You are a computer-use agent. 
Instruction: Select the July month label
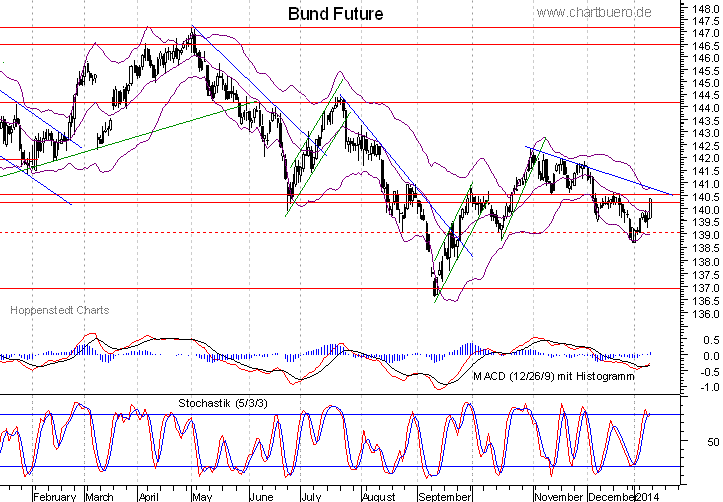311,496
